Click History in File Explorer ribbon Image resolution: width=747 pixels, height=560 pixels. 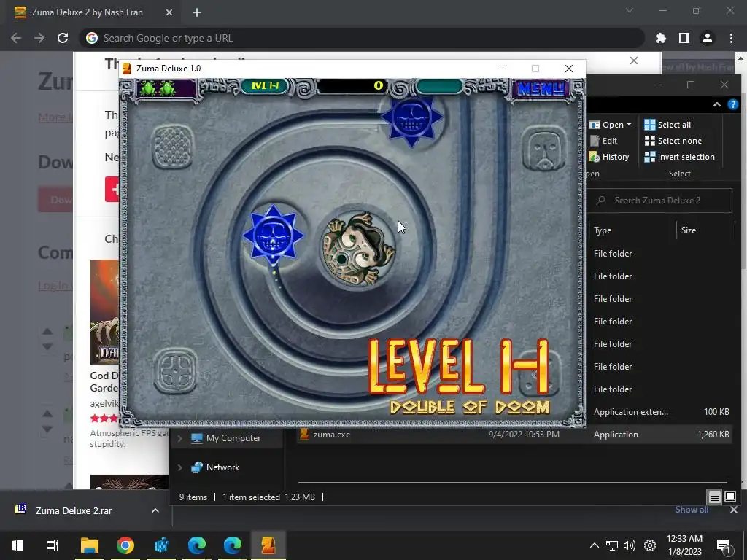pyautogui.click(x=609, y=157)
